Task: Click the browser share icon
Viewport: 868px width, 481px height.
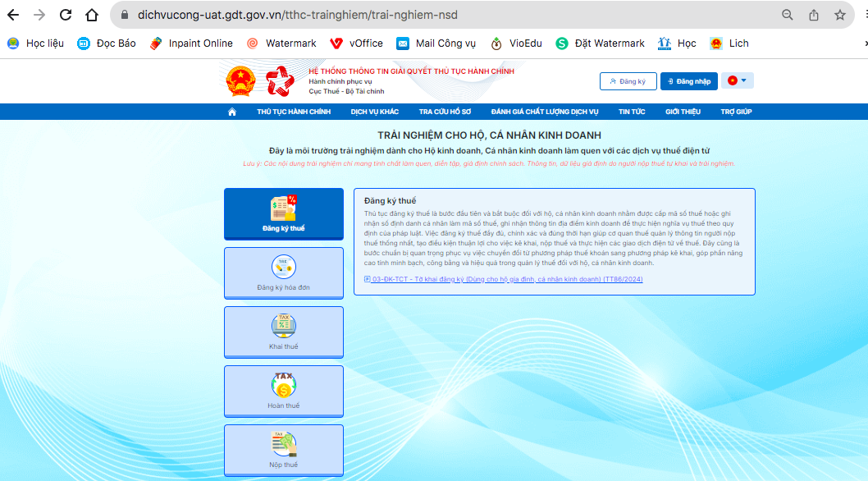Action: click(813, 15)
